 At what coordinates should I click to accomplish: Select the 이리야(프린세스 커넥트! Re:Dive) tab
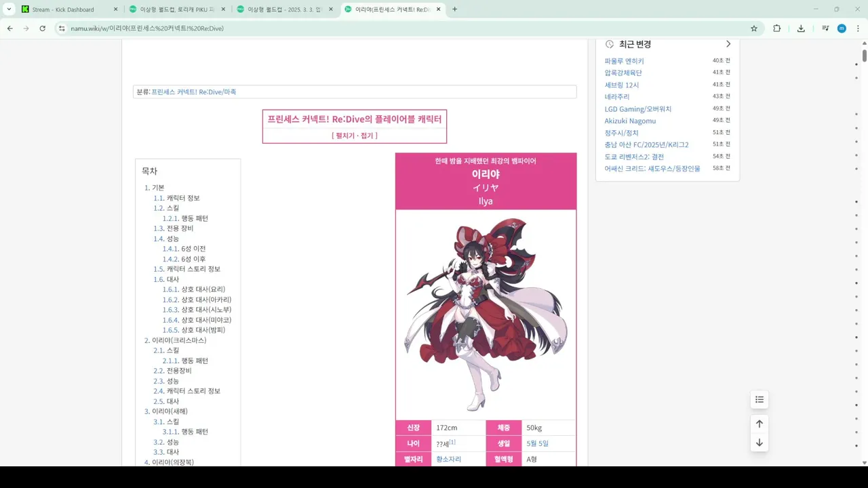(x=393, y=9)
